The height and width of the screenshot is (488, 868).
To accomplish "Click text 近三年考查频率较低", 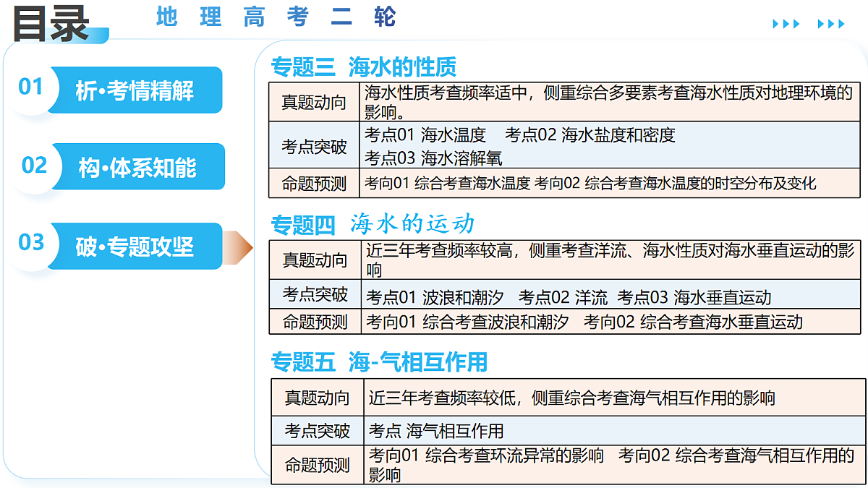I will [446, 398].
